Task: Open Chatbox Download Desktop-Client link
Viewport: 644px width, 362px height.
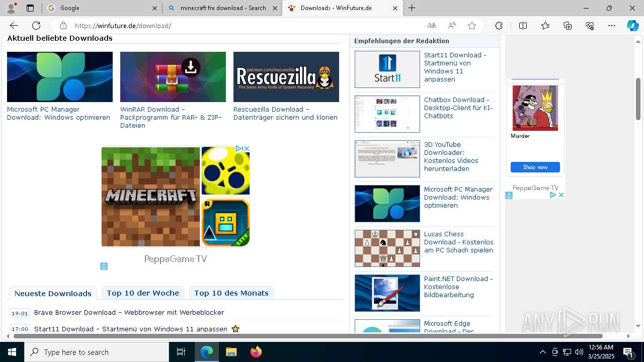Action: pos(458,108)
